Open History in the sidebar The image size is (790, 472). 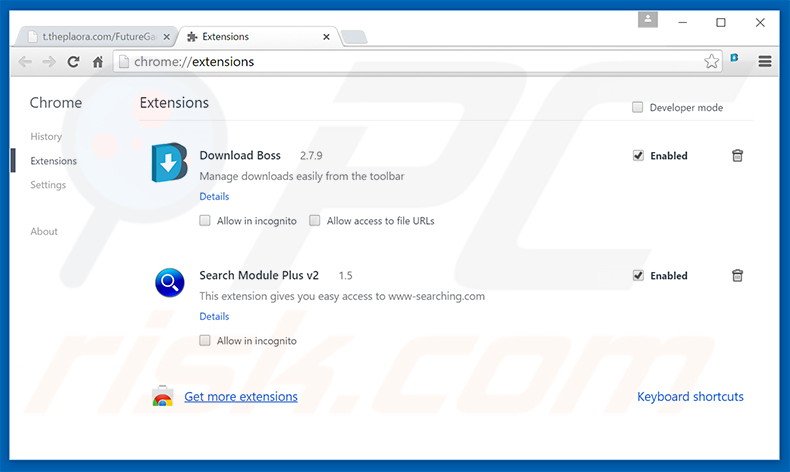tap(46, 137)
